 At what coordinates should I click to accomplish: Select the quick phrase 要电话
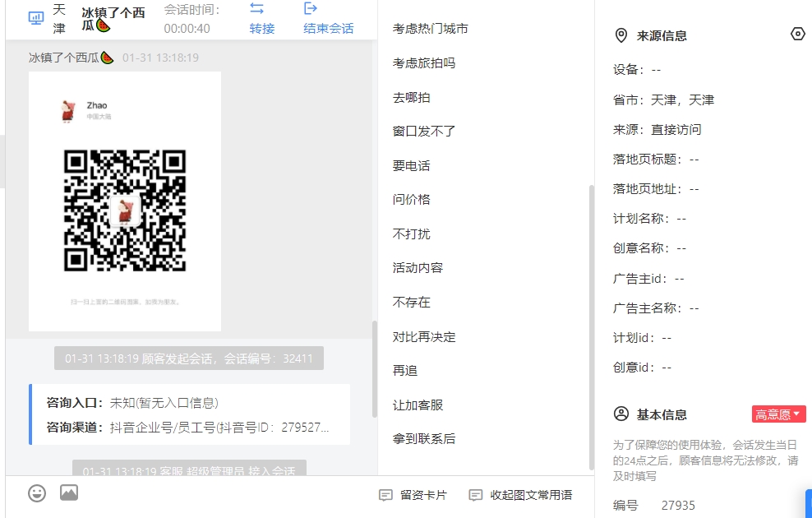pyautogui.click(x=411, y=166)
